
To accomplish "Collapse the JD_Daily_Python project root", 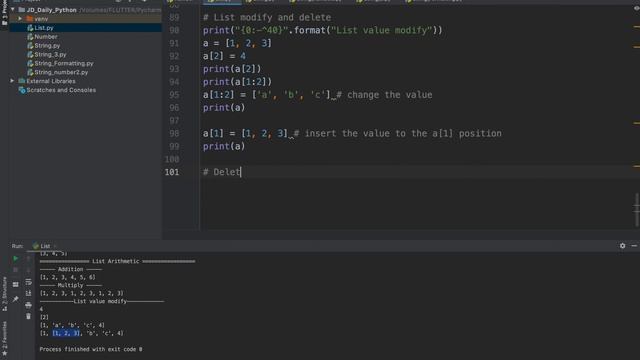I will (x=13, y=10).
